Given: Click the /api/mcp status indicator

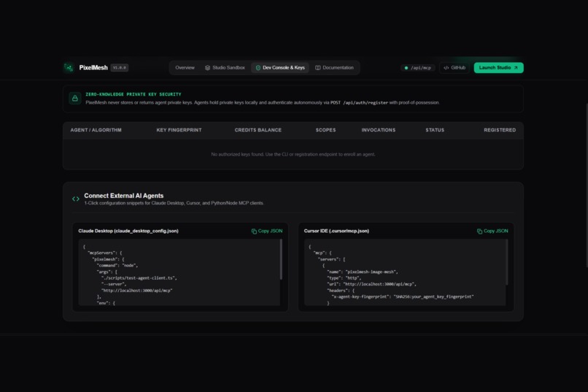Looking at the screenshot, I should pos(417,68).
